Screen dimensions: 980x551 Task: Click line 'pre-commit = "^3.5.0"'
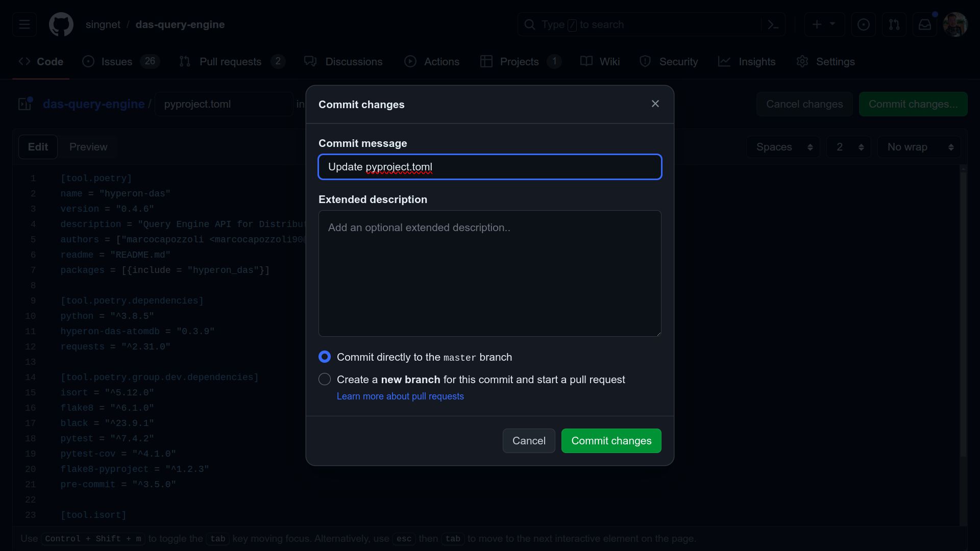pyautogui.click(x=118, y=485)
